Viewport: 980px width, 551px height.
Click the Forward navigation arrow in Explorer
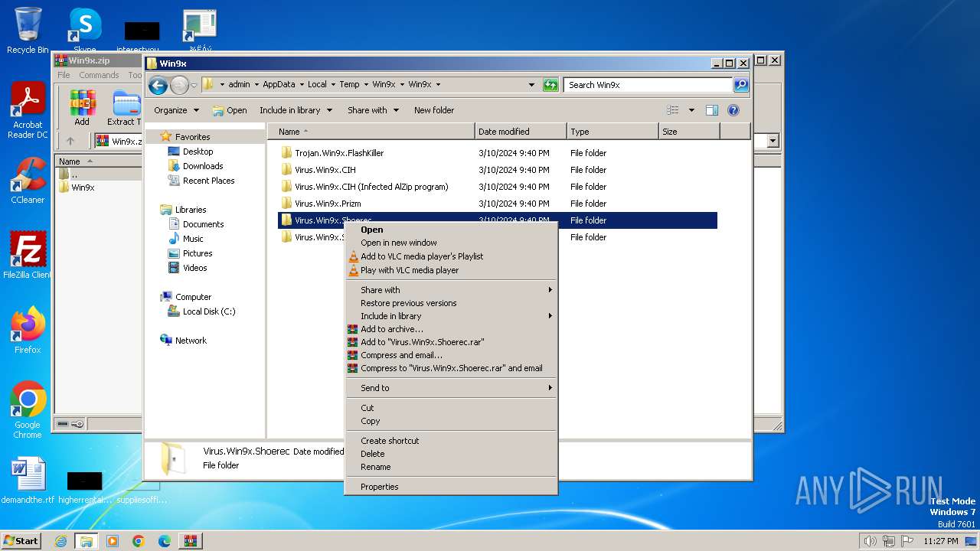pos(179,85)
